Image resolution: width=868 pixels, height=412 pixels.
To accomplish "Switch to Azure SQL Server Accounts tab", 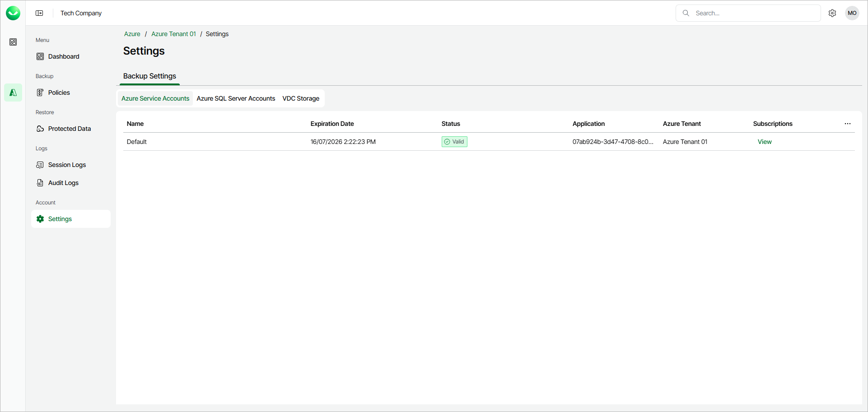I will pyautogui.click(x=236, y=98).
